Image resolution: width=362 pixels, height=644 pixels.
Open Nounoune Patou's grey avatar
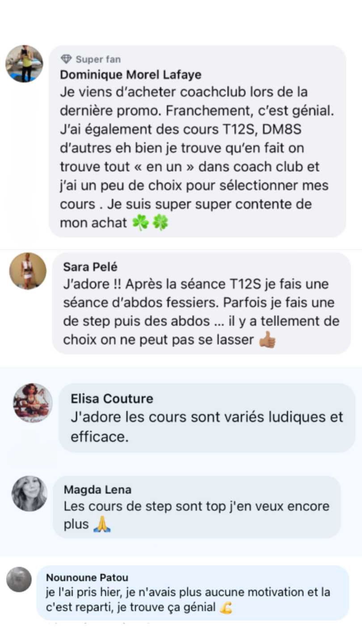click(x=19, y=580)
